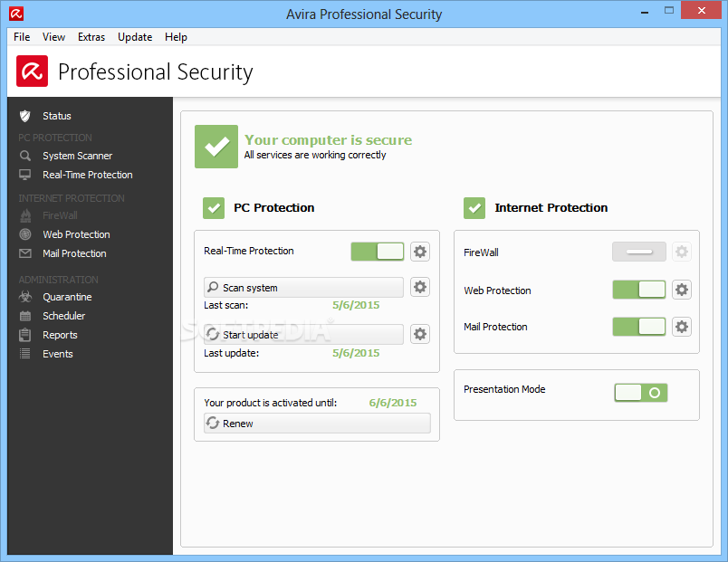The height and width of the screenshot is (562, 728).
Task: Click the Reports clipboard icon
Action: [25, 335]
